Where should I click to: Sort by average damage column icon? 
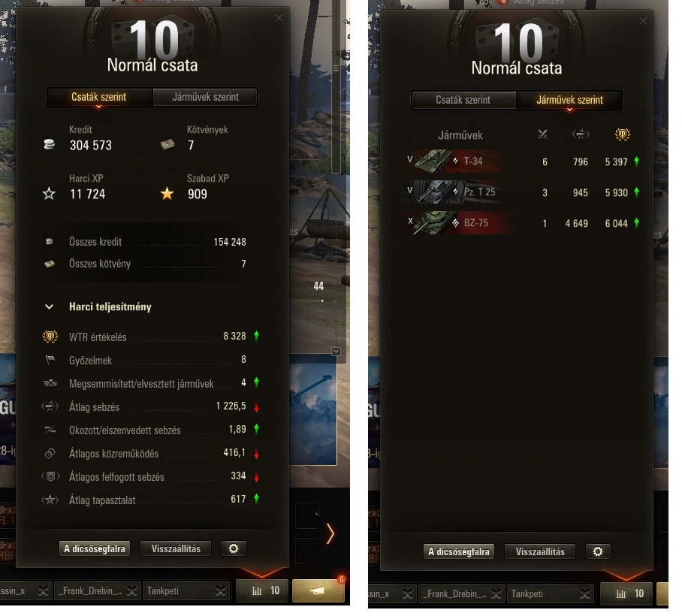pyautogui.click(x=581, y=134)
